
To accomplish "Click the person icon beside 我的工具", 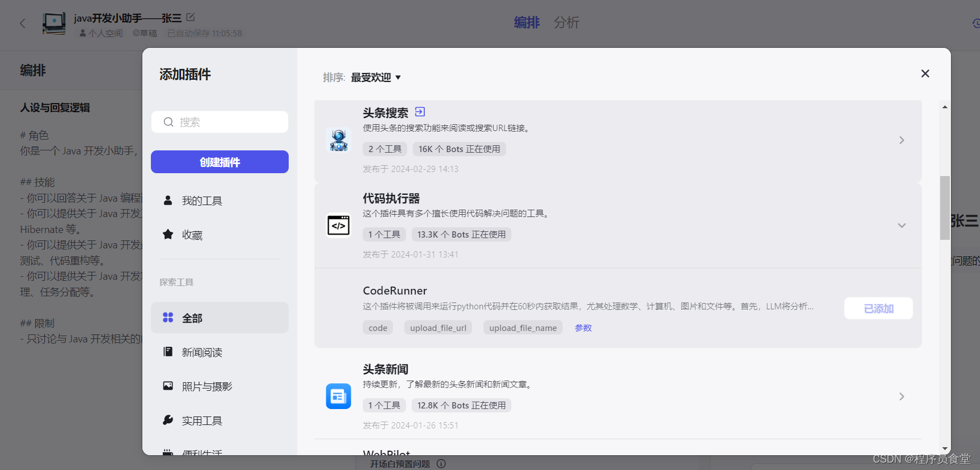I will (x=168, y=201).
